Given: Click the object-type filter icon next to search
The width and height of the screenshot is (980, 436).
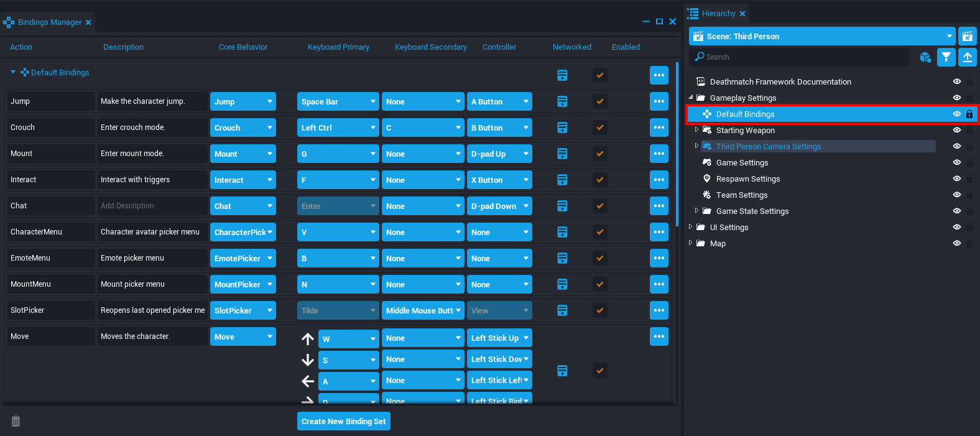Looking at the screenshot, I should [x=925, y=57].
